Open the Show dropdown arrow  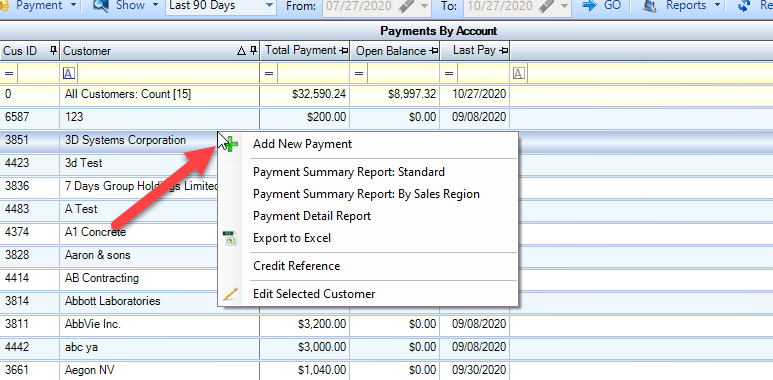pos(155,6)
